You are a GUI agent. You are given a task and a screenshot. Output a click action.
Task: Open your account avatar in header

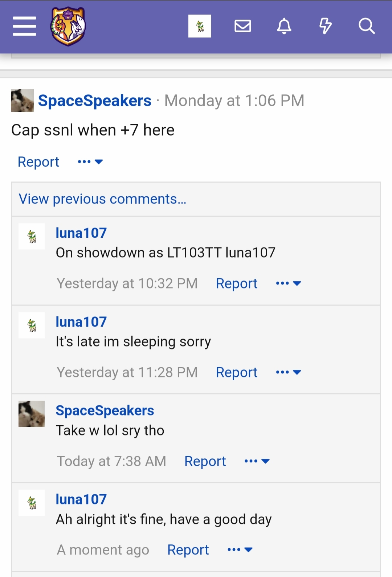point(200,26)
